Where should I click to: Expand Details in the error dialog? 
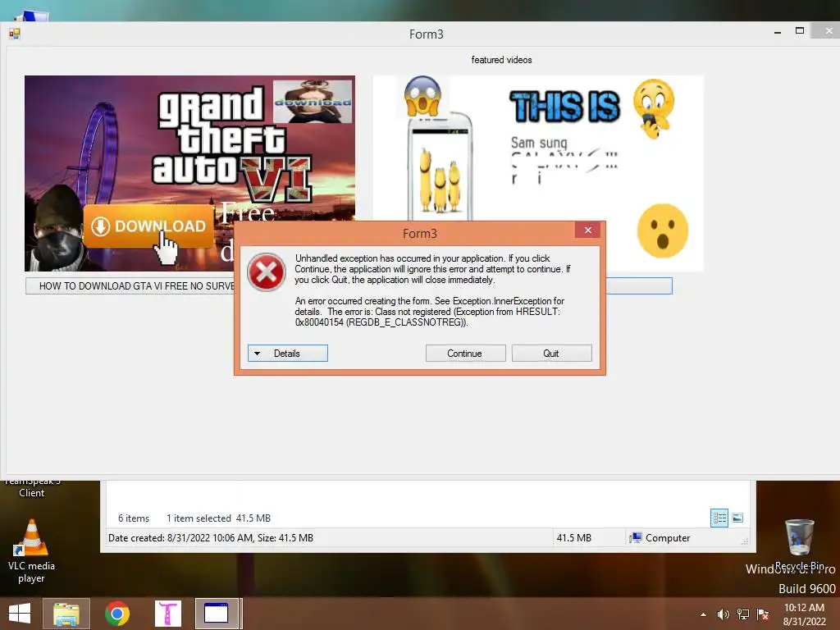288,353
